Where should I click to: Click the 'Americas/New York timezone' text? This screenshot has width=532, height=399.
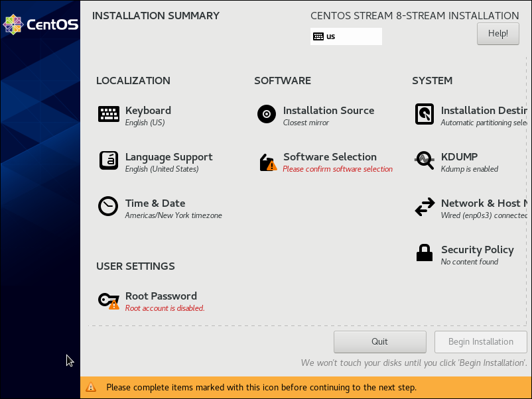point(173,216)
